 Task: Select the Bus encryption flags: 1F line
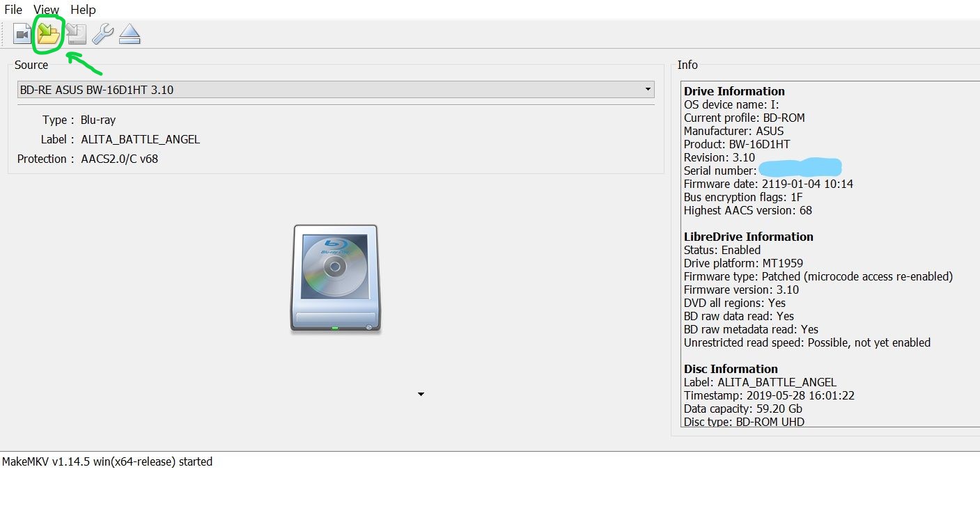click(x=743, y=197)
